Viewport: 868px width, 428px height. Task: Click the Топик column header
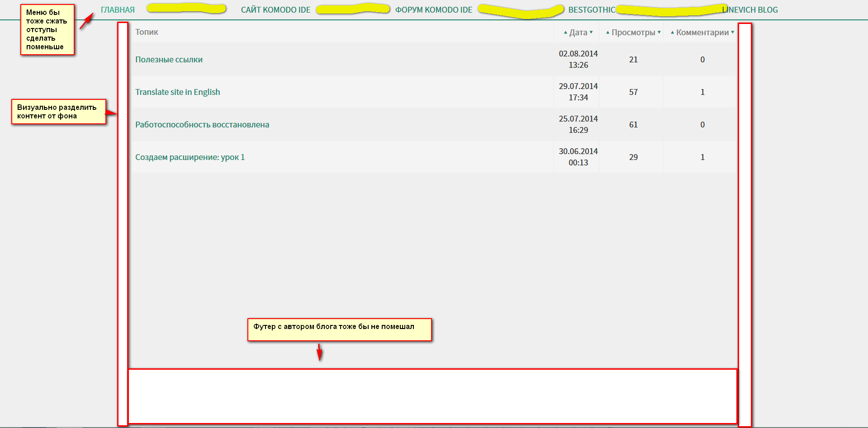pyautogui.click(x=147, y=32)
